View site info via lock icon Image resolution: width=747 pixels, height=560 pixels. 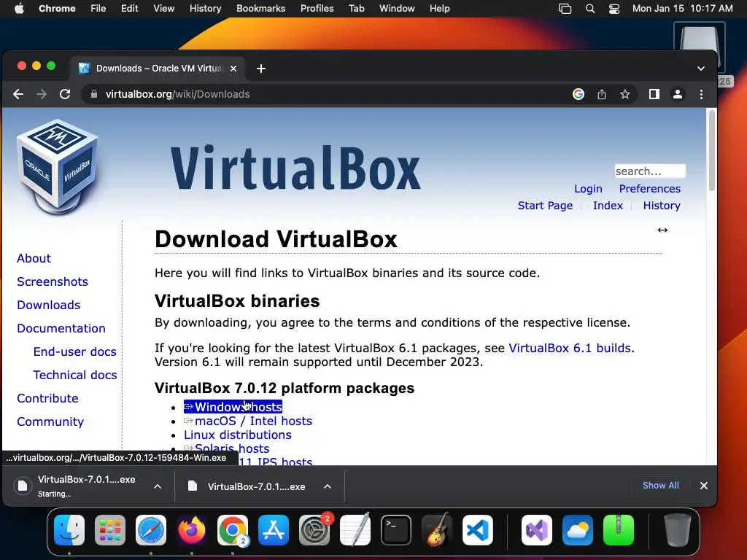point(94,94)
